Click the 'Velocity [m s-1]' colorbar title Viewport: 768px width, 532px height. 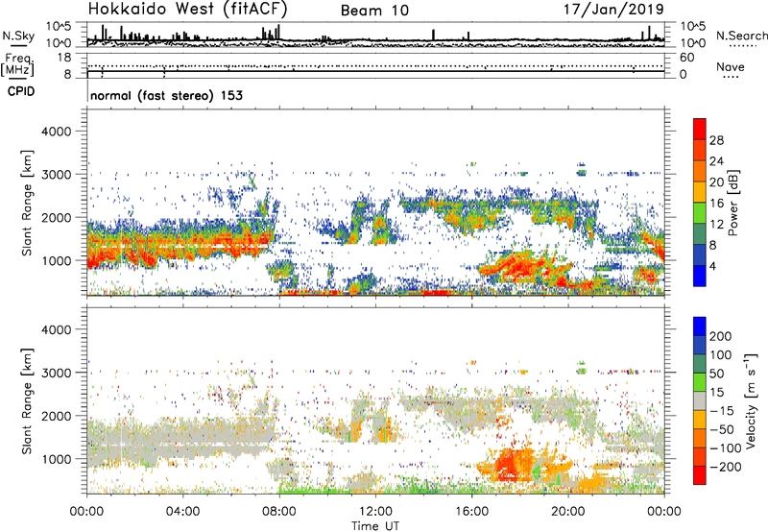coord(751,400)
